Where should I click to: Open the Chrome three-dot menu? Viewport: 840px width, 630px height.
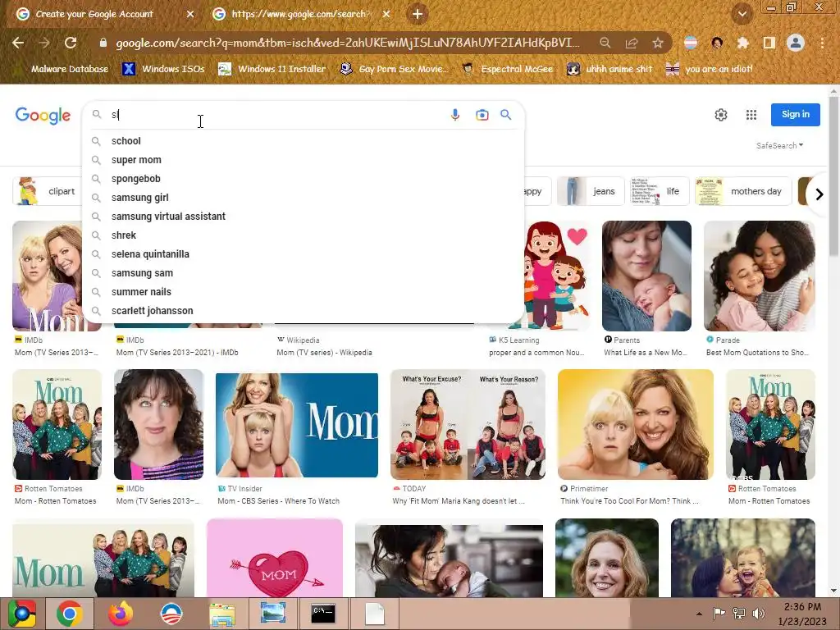click(822, 43)
